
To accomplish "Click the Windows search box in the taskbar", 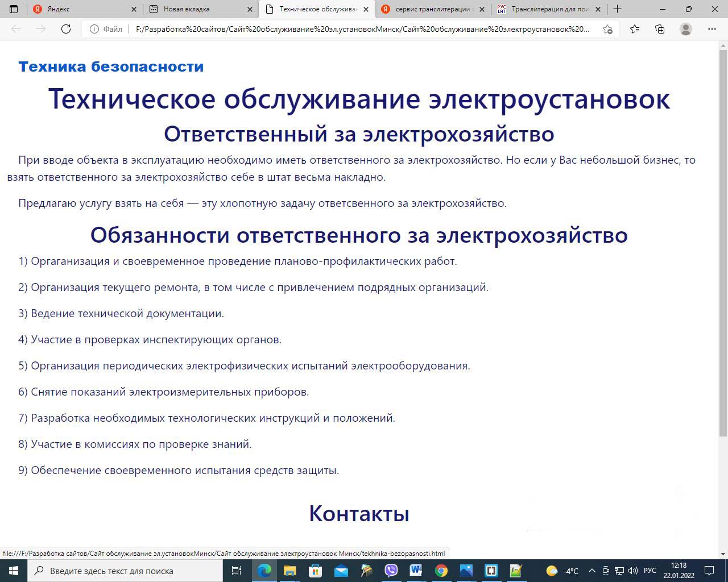I will [125, 571].
